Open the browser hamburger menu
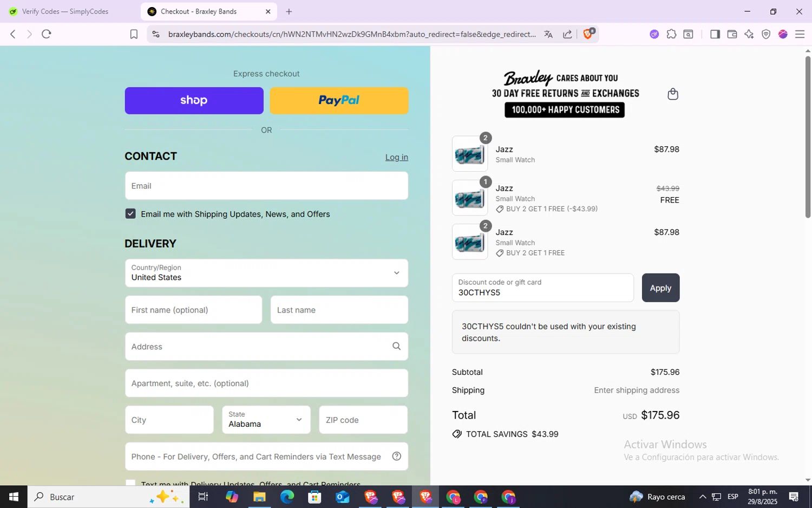 800,34
